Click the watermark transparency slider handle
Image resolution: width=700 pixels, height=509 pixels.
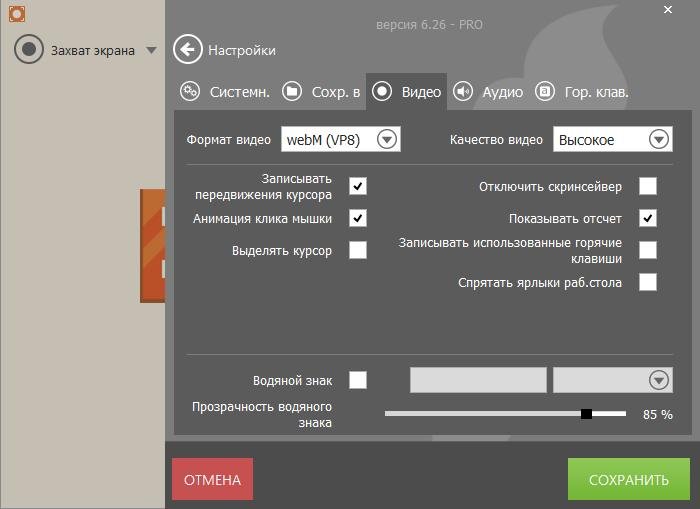[x=587, y=413]
